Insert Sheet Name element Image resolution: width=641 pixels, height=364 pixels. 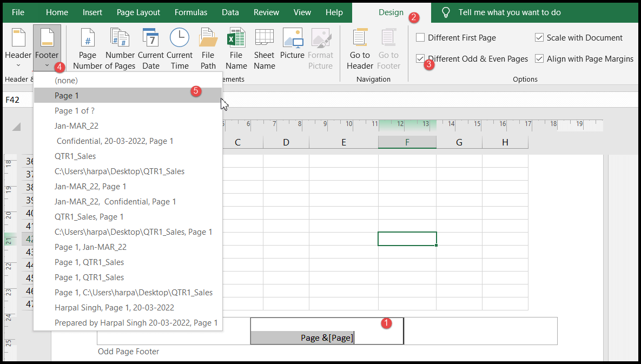(265, 49)
